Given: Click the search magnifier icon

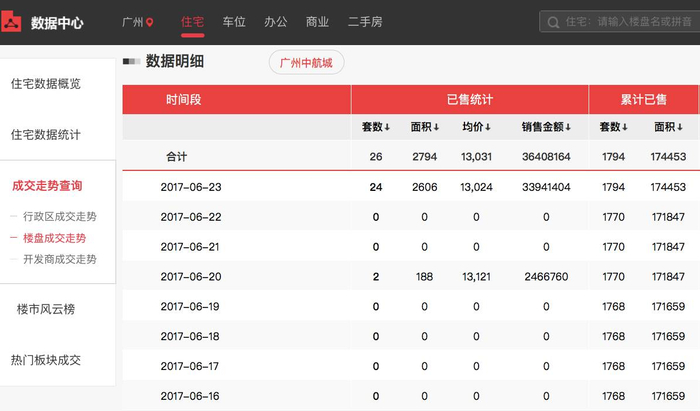Looking at the screenshot, I should click(553, 22).
